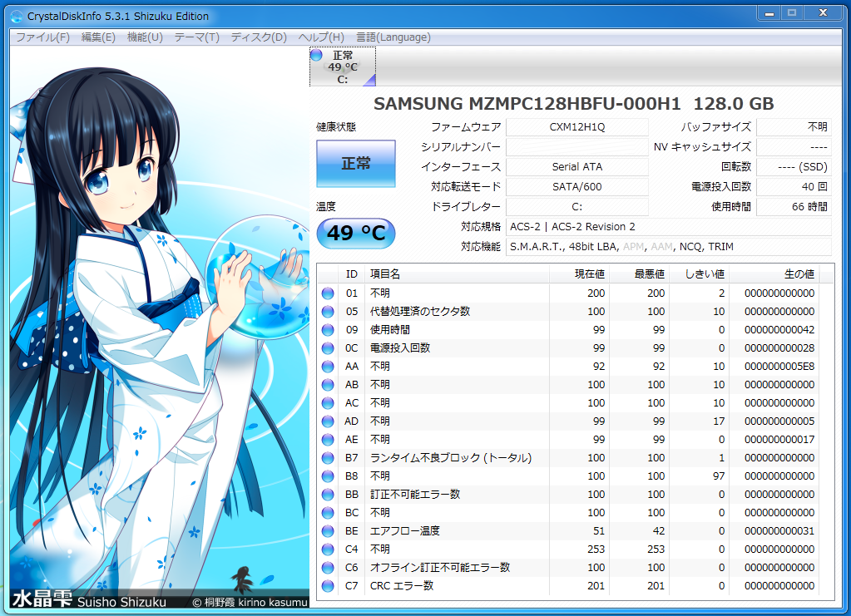
Task: Click the CrystalDiskInfo title bar icon
Action: 17,17
